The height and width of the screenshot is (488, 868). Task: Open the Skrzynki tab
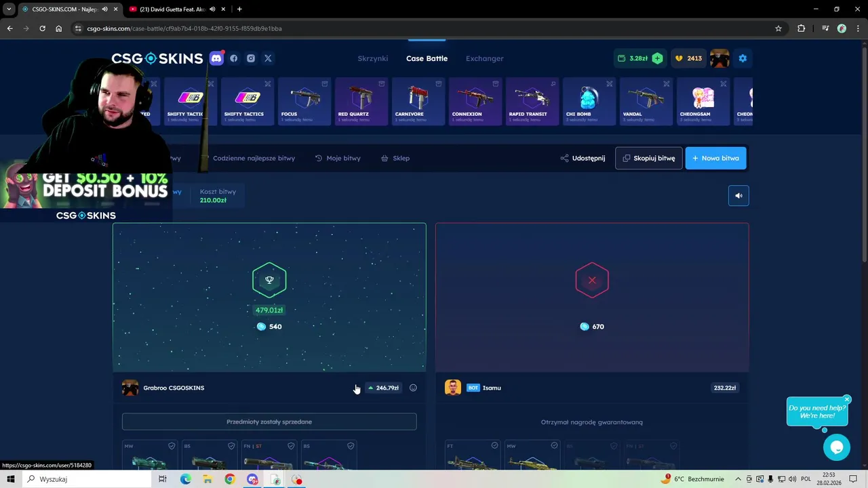coord(373,58)
